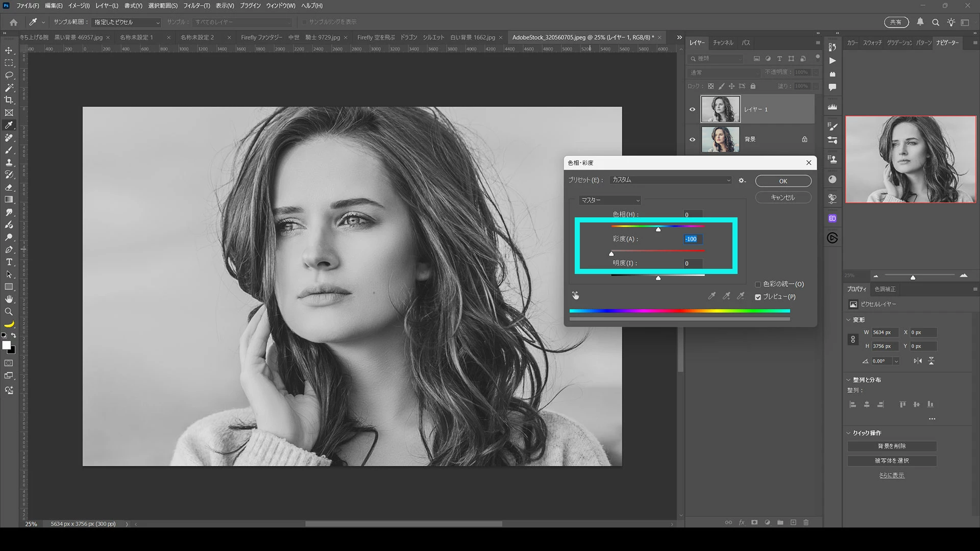980x551 pixels.
Task: Click the 彩度 slider handle
Action: coord(611,254)
